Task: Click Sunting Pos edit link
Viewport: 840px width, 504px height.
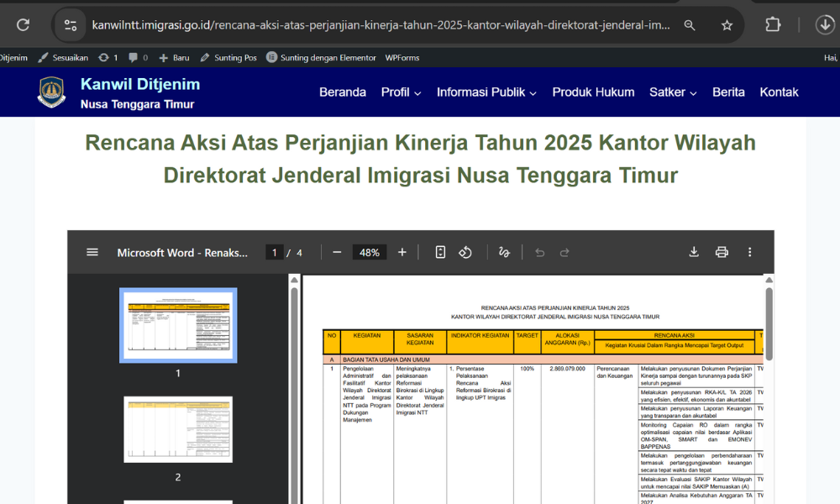Action: pos(228,58)
